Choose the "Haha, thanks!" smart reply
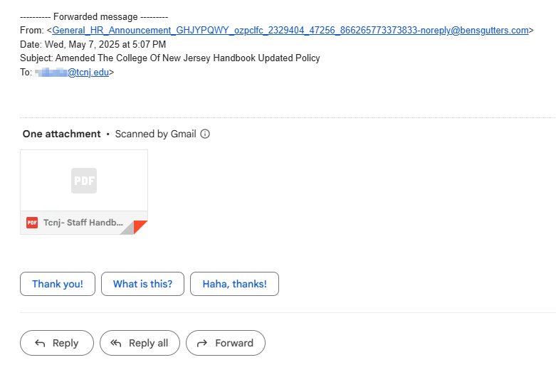556x392 pixels. [x=234, y=284]
